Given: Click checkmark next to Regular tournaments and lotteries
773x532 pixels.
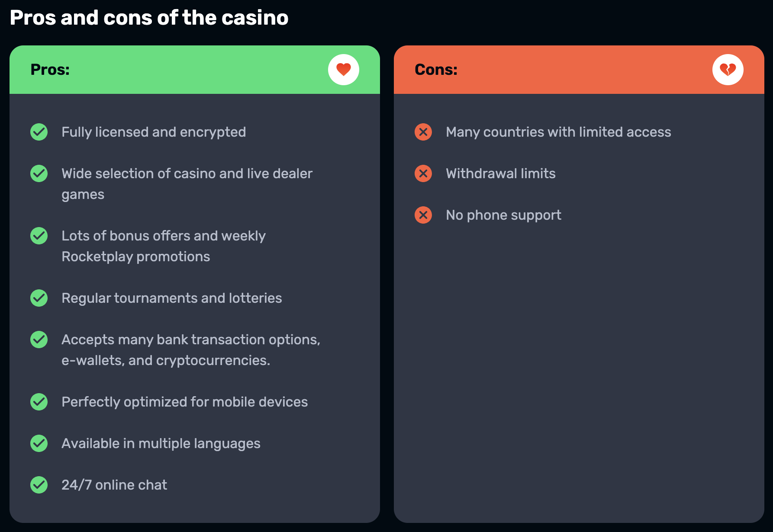Looking at the screenshot, I should (x=39, y=298).
